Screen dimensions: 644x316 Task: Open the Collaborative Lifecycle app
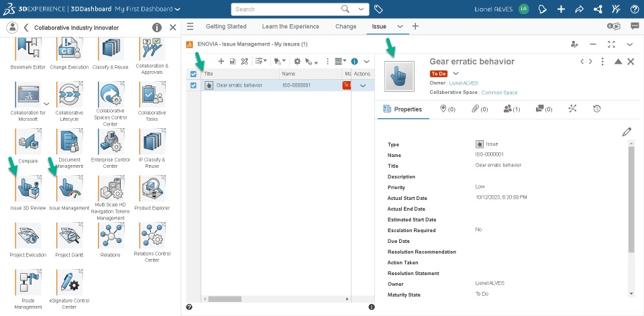click(69, 95)
